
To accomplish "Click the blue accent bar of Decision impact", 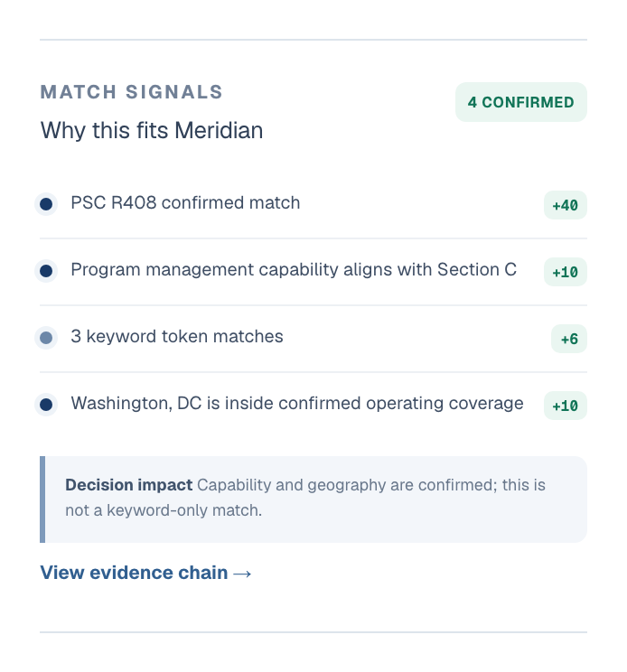I will [42, 499].
